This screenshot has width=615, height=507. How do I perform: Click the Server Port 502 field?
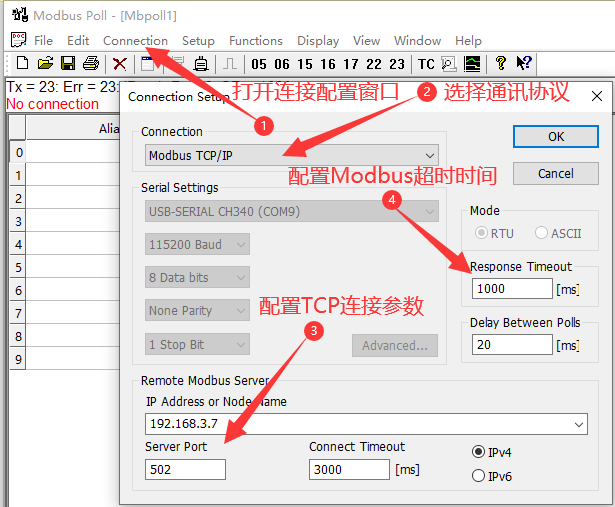(185, 469)
